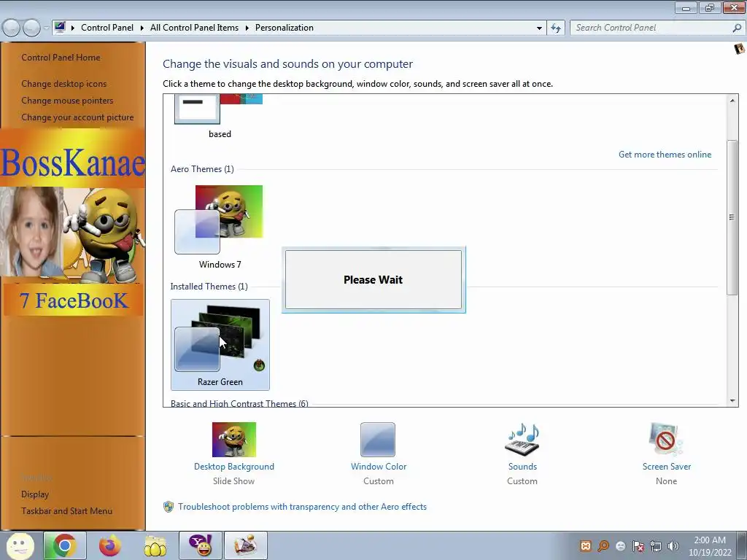
Task: Open the network tray icon
Action: click(656, 546)
